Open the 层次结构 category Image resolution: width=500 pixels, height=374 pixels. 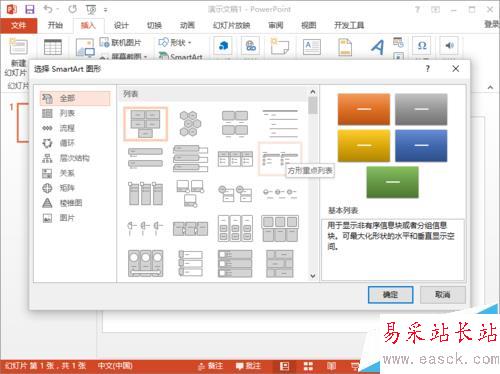[x=75, y=158]
